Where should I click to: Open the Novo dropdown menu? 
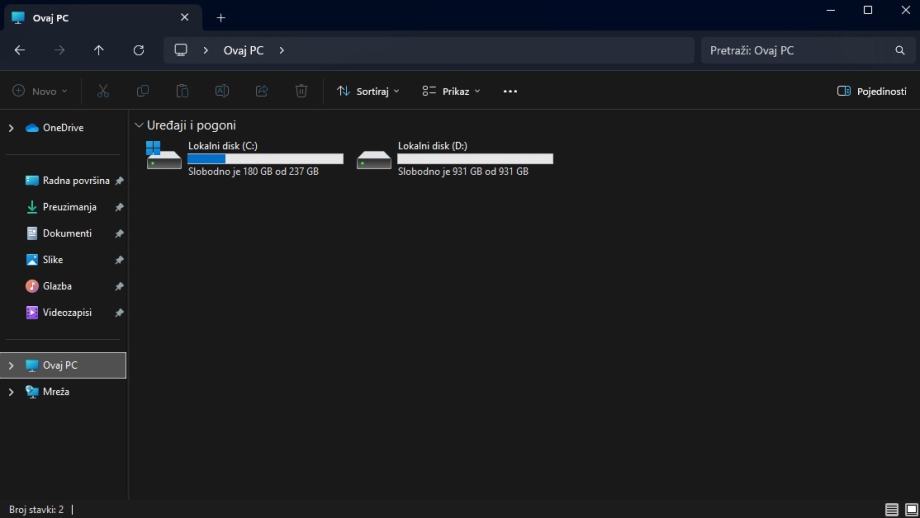tap(40, 91)
